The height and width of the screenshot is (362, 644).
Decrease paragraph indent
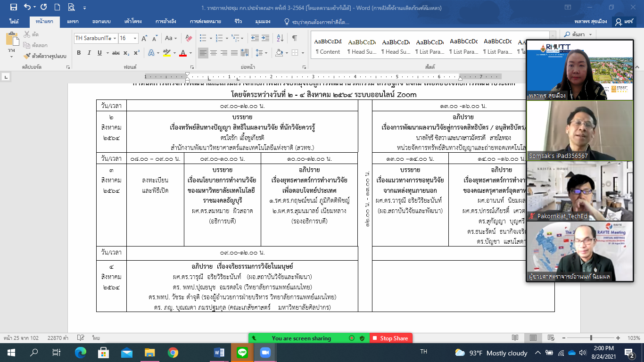pyautogui.click(x=255, y=38)
